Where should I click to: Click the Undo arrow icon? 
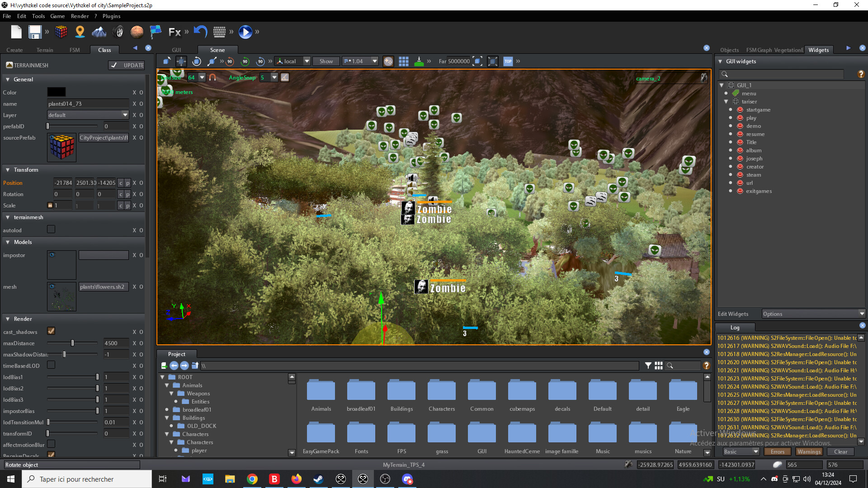point(200,32)
